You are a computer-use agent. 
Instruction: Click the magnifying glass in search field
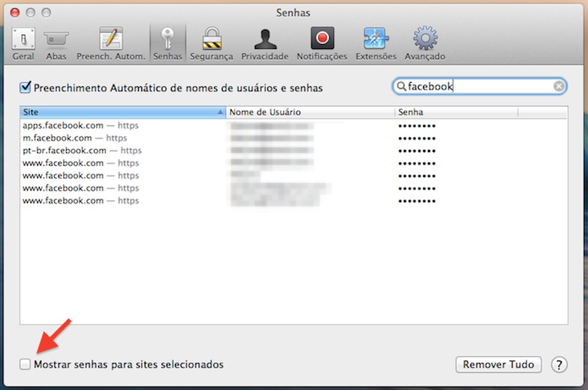401,87
